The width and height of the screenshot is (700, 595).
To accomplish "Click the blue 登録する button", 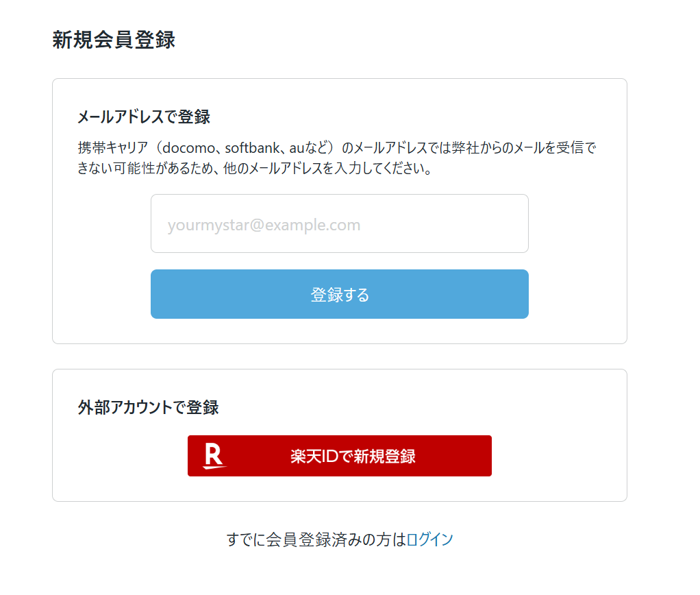I will (x=339, y=294).
